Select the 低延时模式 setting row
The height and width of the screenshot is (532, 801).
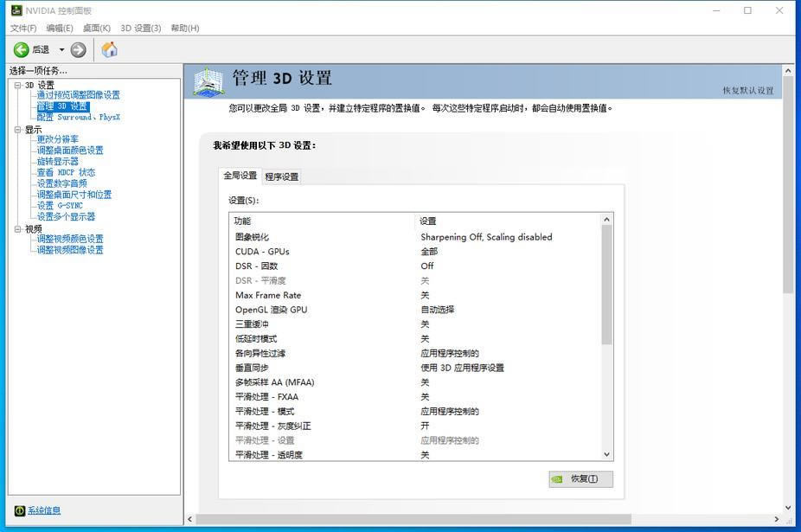click(x=415, y=339)
